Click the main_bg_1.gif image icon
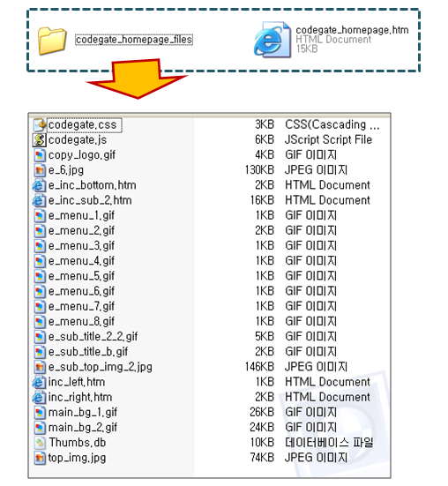The height and width of the screenshot is (486, 448). pos(40,413)
